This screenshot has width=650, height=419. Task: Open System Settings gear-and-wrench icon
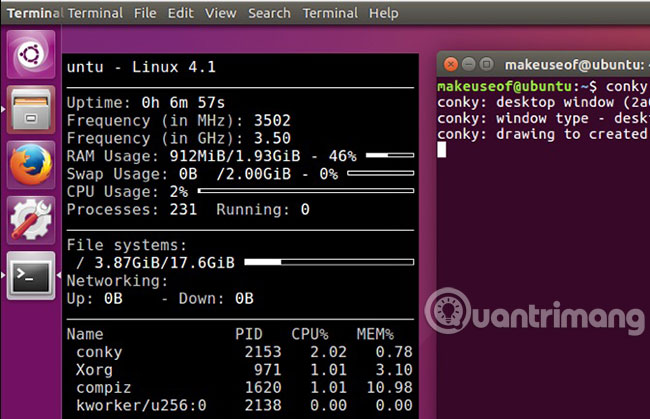31,220
